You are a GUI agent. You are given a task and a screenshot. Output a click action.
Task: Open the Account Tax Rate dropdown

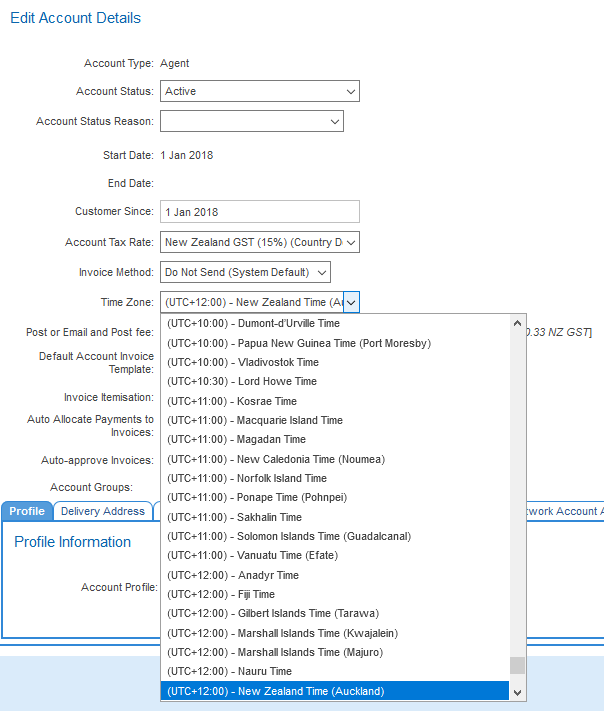(x=259, y=242)
